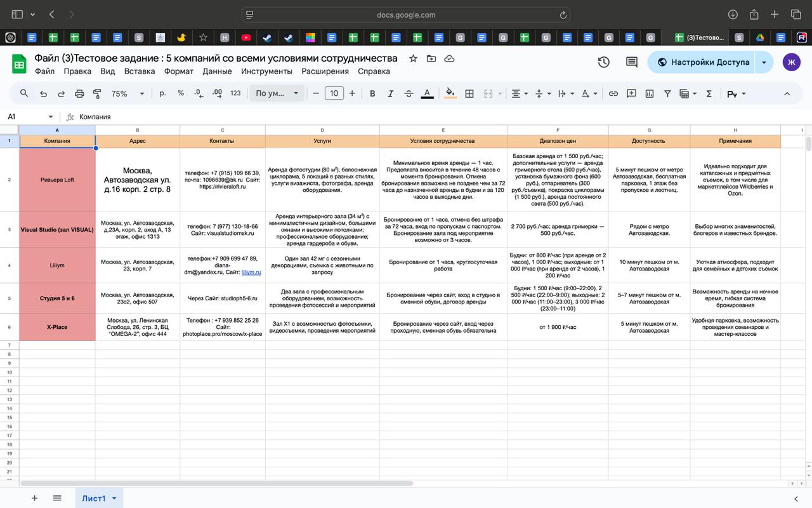Image resolution: width=812 pixels, height=508 pixels.
Task: Open the borders tool
Action: (469, 93)
